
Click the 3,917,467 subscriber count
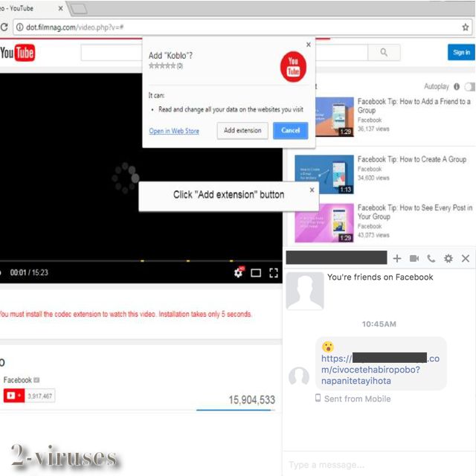tap(39, 396)
